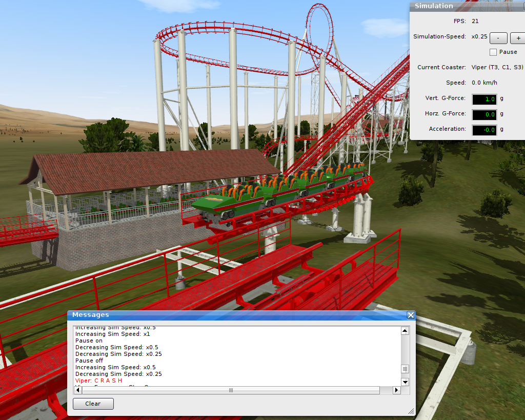Click the FPS value 21

[475, 21]
